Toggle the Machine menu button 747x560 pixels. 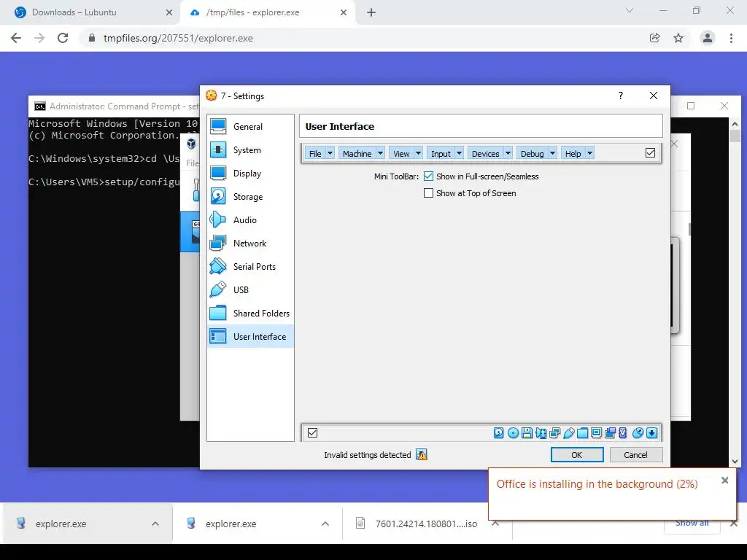click(357, 153)
